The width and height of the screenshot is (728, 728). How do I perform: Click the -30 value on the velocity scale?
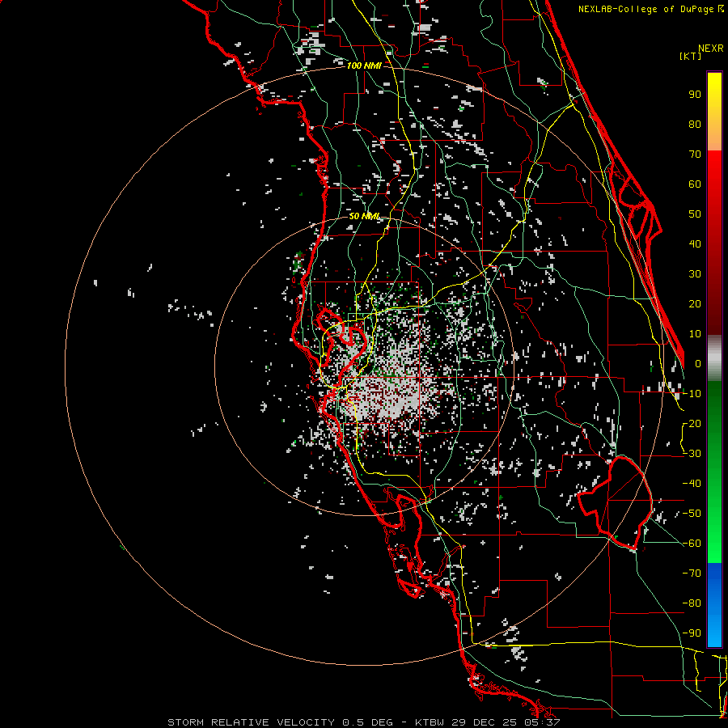pos(692,454)
